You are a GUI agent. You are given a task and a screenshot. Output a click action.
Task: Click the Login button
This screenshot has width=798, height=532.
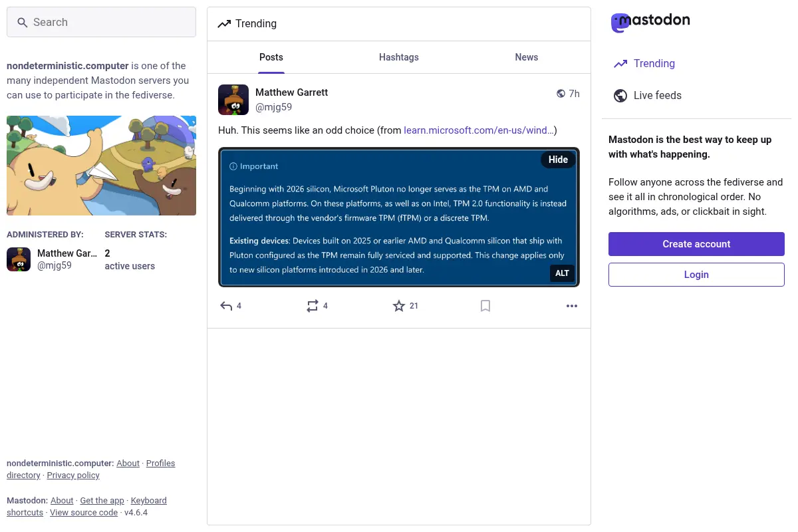click(696, 275)
